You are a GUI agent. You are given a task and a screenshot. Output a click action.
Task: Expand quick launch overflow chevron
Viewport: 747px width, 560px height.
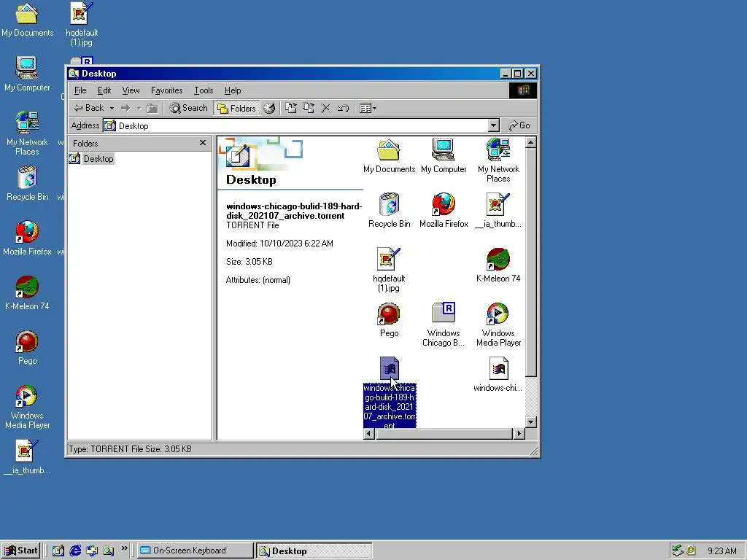[x=124, y=548]
